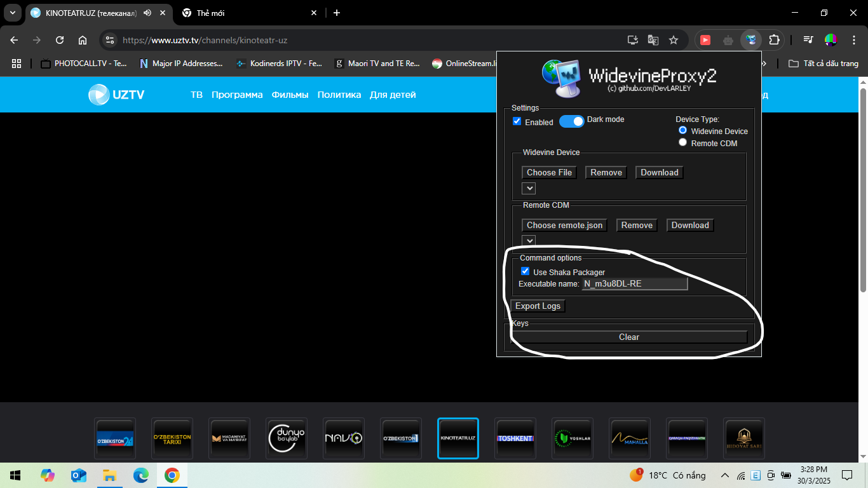
Task: Open the Chrome profile avatar
Action: (831, 40)
